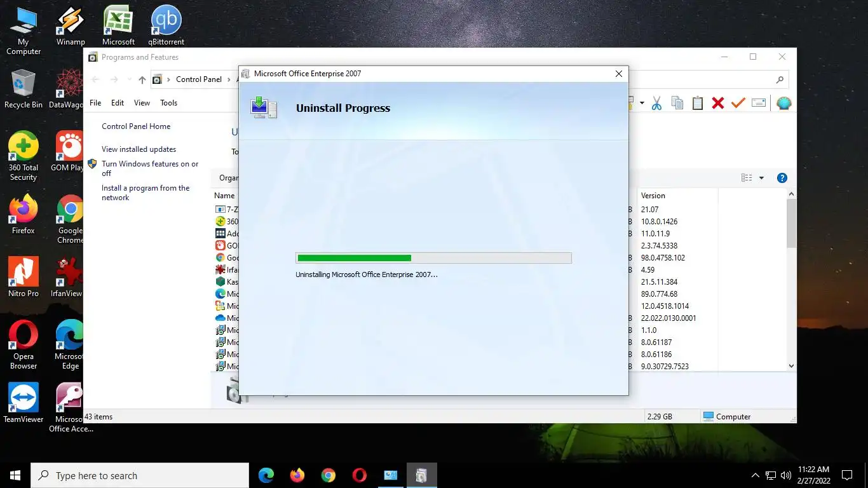Click the green uninstall progress bar
Viewport: 868px width, 488px height.
[x=433, y=258]
